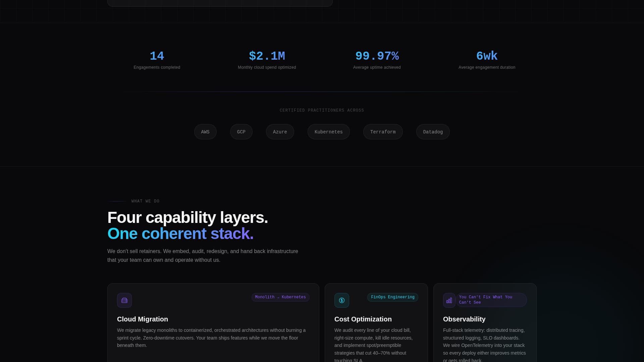Click the FinOps Engineering tag
This screenshot has width=644, height=362.
(393, 297)
